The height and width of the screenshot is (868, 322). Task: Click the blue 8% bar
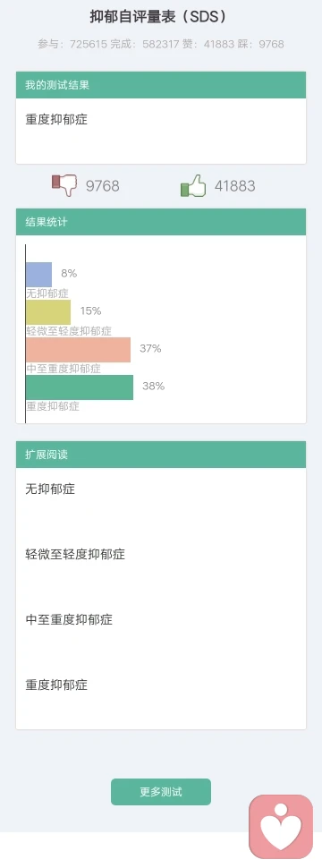click(38, 274)
